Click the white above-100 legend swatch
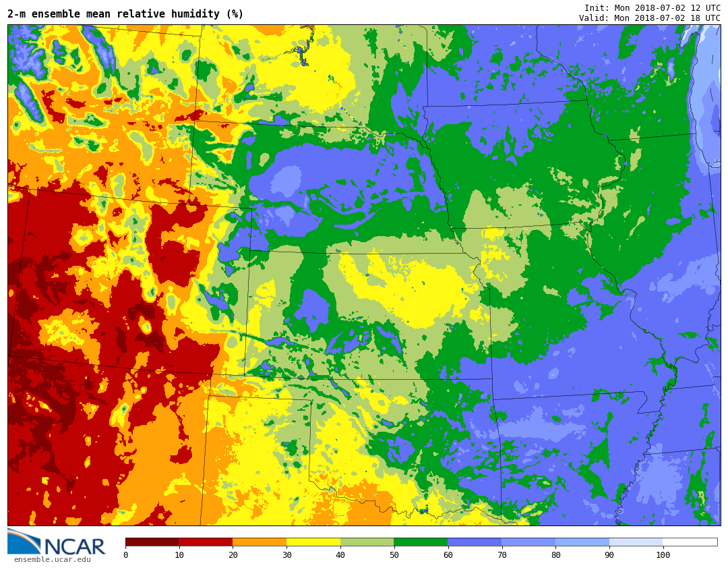Image resolution: width=728 pixels, height=568 pixels. coord(690,542)
